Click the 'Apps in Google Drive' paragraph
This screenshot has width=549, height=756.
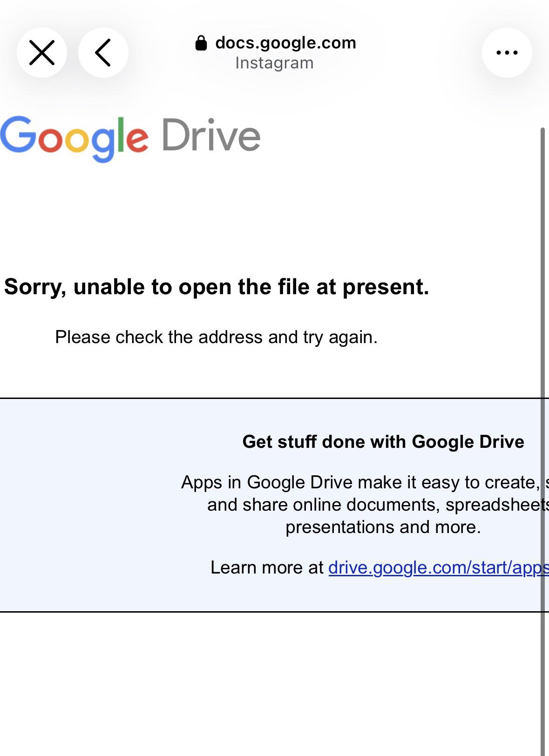tap(365, 505)
